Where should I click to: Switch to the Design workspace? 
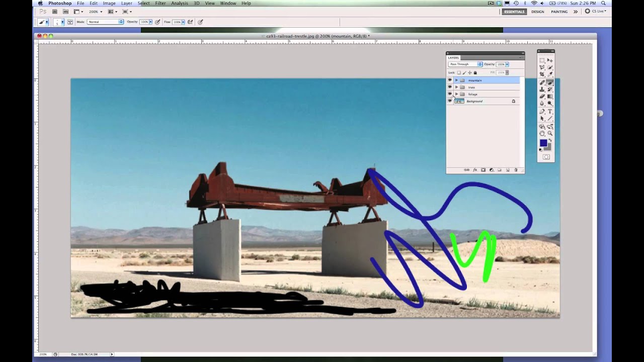tap(538, 12)
